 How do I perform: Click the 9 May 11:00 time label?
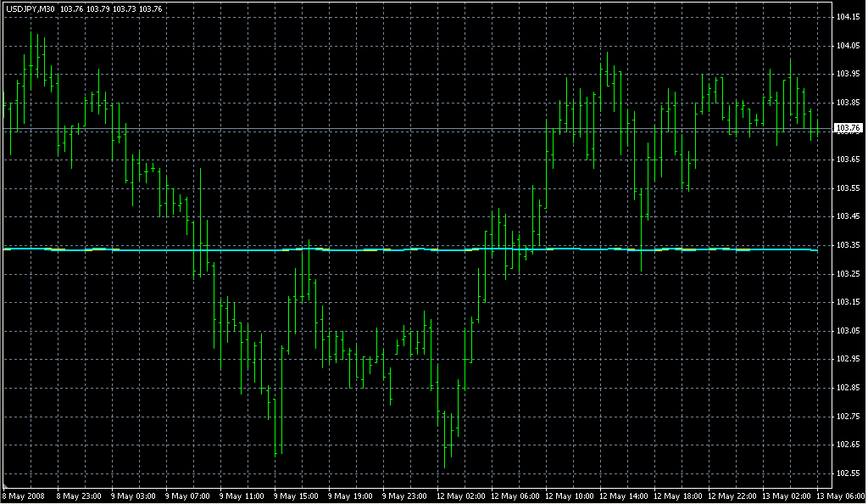242,496
